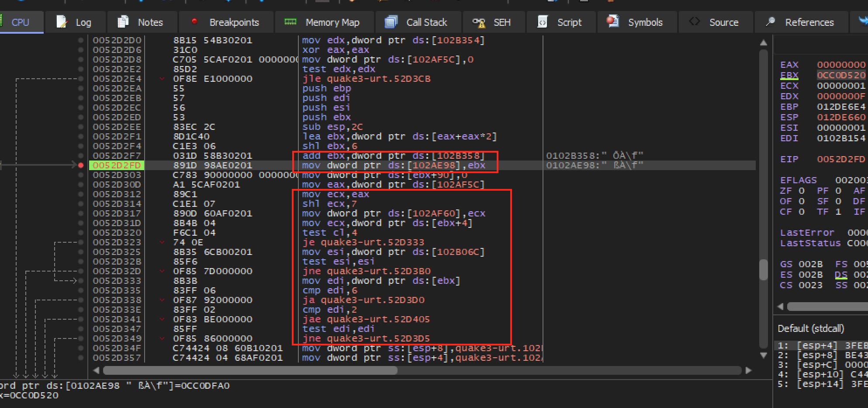This screenshot has width=868, height=408.
Task: Click the disassembly horizontal scrollbar thumb
Action: coord(250,370)
